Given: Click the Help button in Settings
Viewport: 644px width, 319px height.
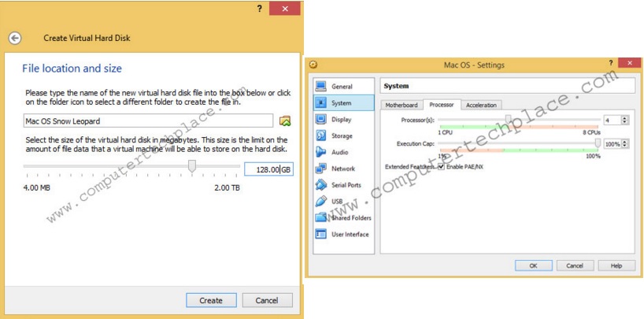Looking at the screenshot, I should 616,265.
